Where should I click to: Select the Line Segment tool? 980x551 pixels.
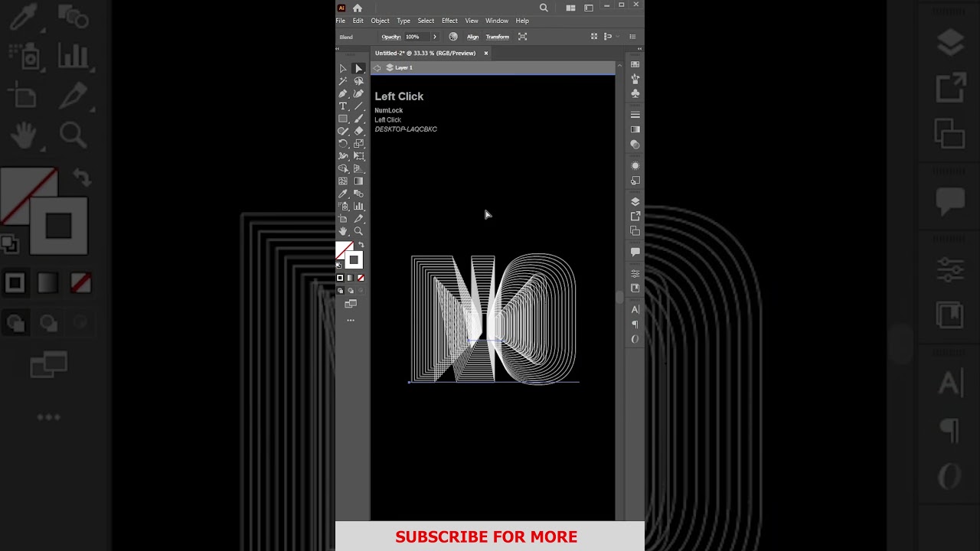point(358,106)
